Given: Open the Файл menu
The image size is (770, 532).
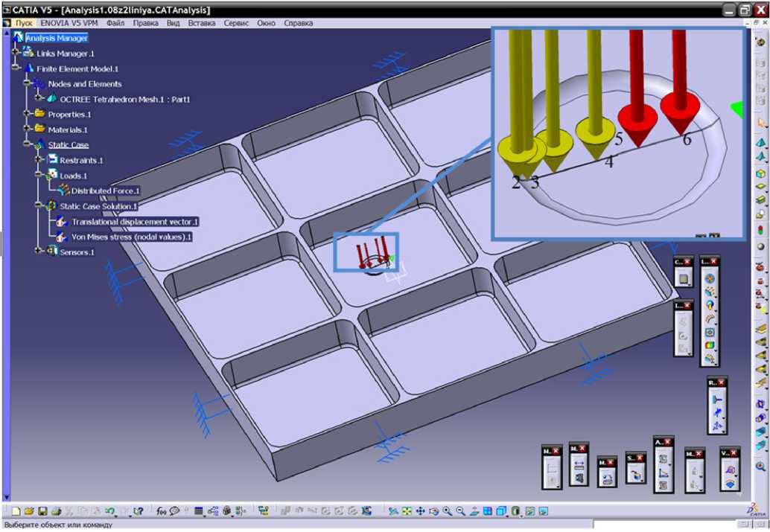Looking at the screenshot, I should point(115,23).
